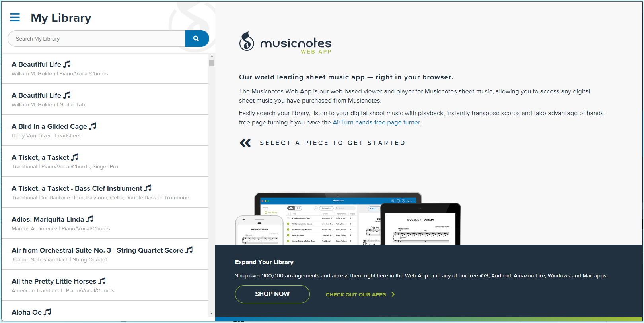The image size is (644, 323).
Task: Click music note icon beside A Bird In a Gilded Cage
Action: [93, 126]
